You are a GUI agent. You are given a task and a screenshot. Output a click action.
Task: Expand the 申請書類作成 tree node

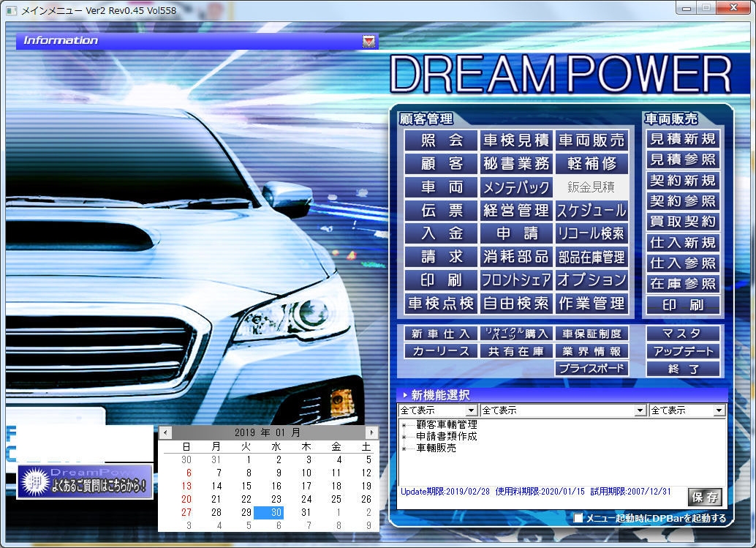[x=404, y=437]
